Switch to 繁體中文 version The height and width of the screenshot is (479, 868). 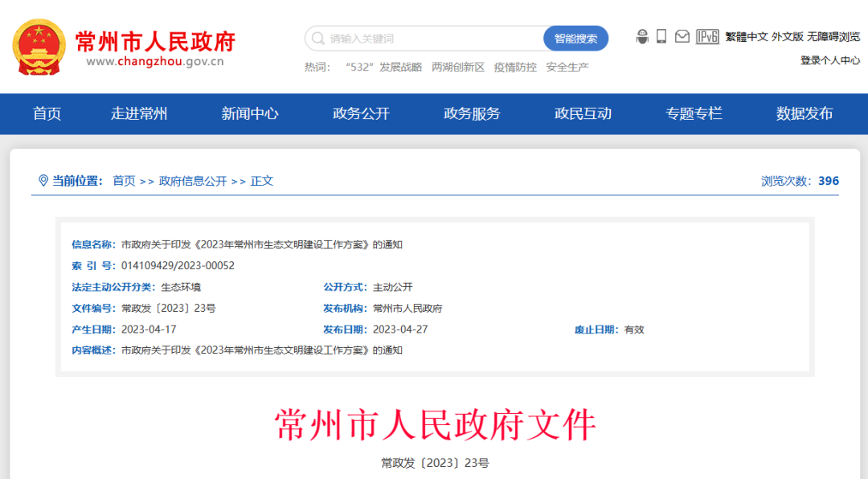click(x=747, y=37)
